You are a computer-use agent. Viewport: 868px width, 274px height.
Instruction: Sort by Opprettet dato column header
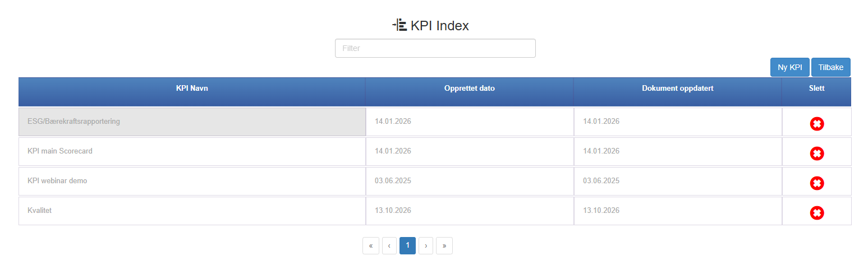470,91
